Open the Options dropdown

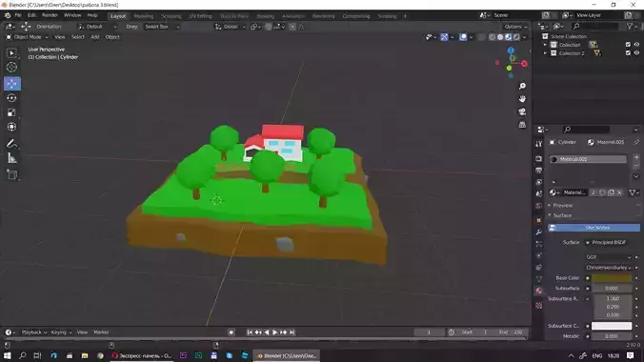point(515,27)
